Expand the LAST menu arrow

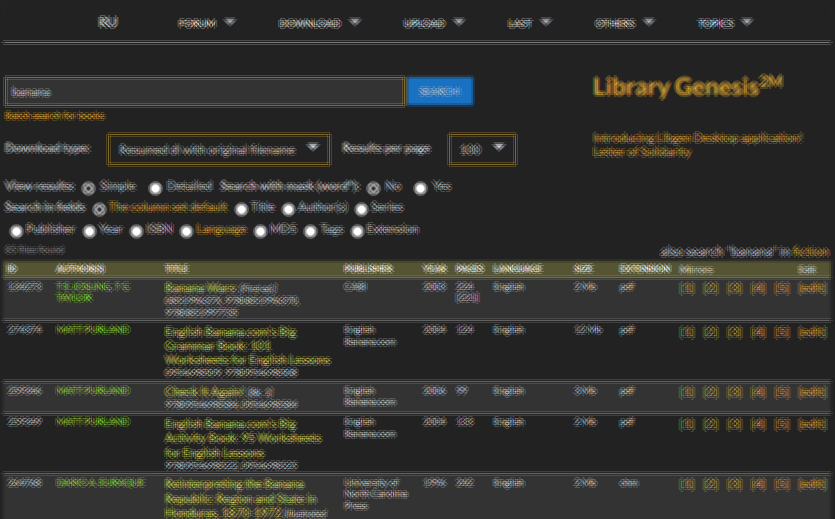(x=545, y=21)
